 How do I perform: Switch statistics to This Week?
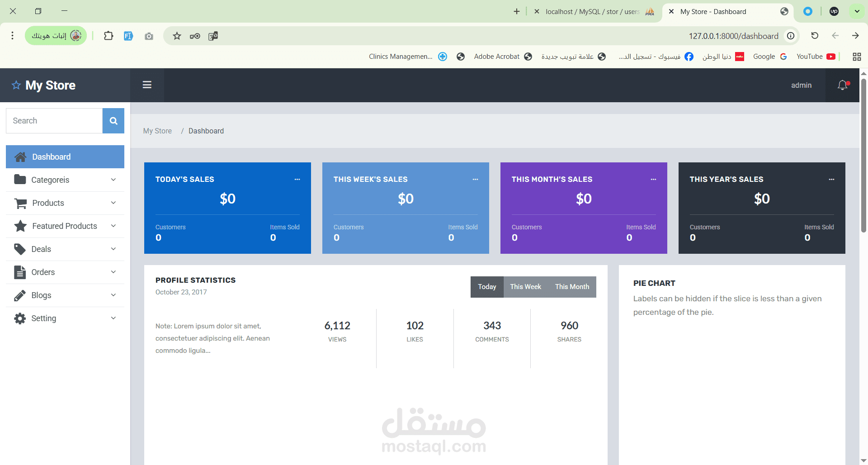click(x=525, y=287)
